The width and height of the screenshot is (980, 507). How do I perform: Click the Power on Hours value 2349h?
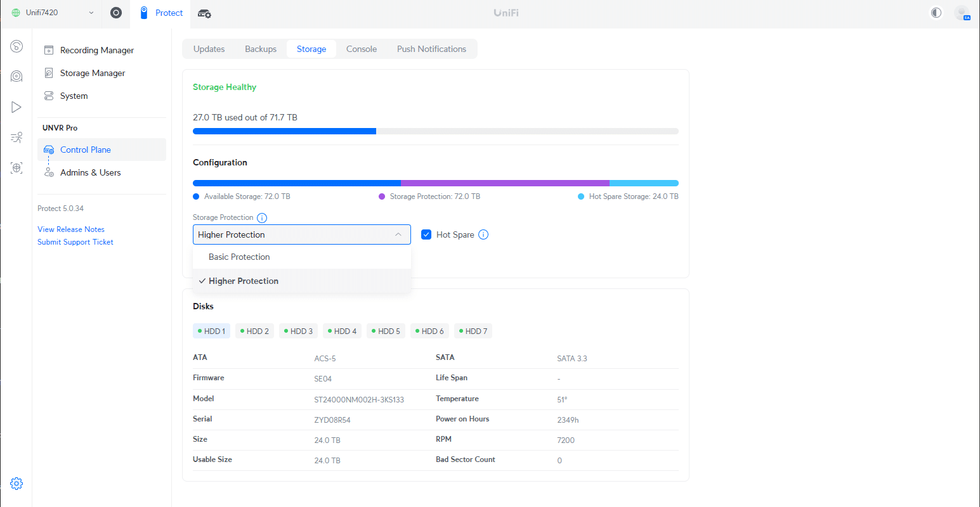[568, 420]
